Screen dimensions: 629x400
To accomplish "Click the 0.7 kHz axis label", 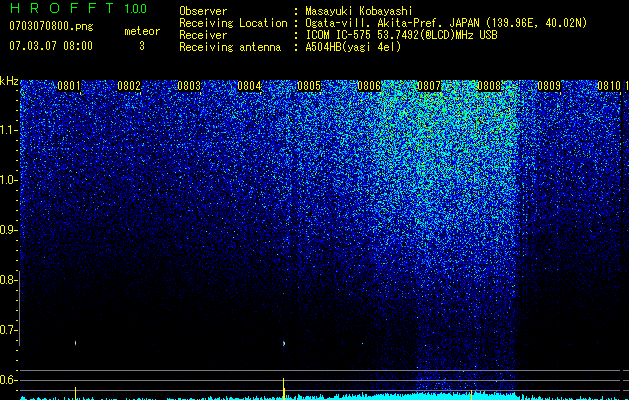I will pyautogui.click(x=7, y=330).
